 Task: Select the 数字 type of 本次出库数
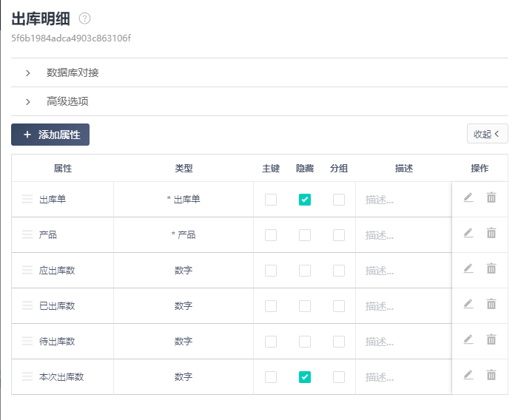184,377
